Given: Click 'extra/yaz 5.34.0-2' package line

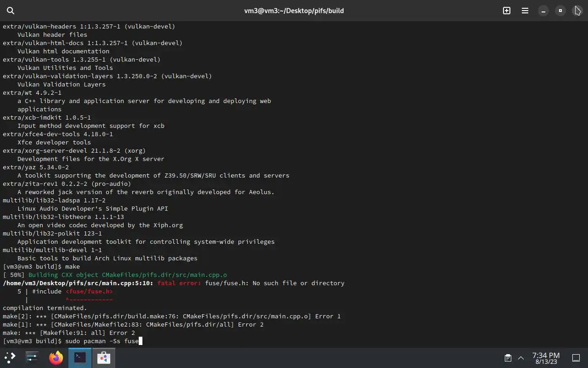Looking at the screenshot, I should tap(36, 167).
